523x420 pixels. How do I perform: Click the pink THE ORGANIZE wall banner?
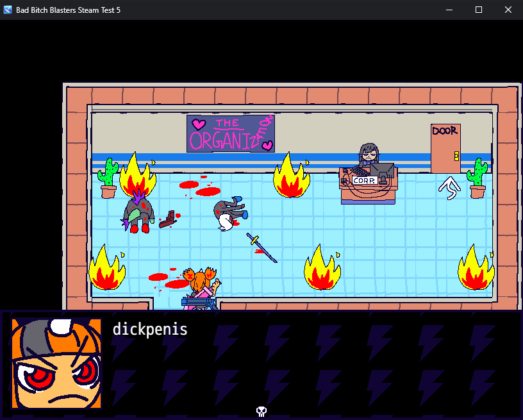pos(231,133)
